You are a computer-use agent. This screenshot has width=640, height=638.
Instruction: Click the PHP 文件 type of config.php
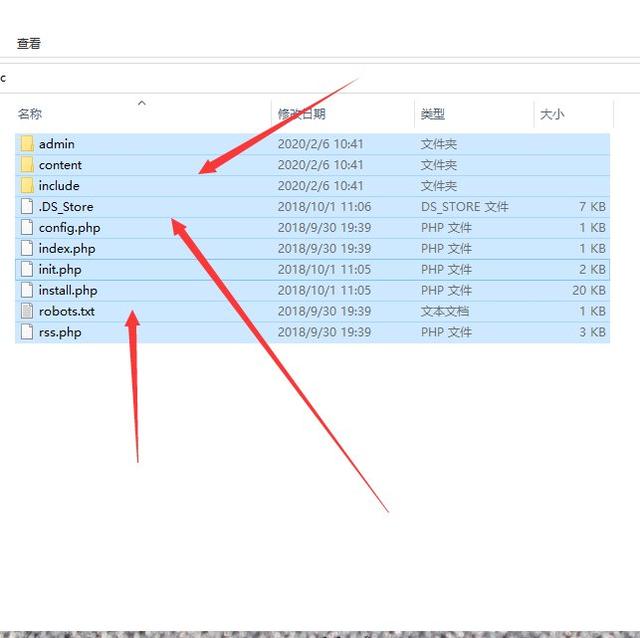pyautogui.click(x=446, y=228)
